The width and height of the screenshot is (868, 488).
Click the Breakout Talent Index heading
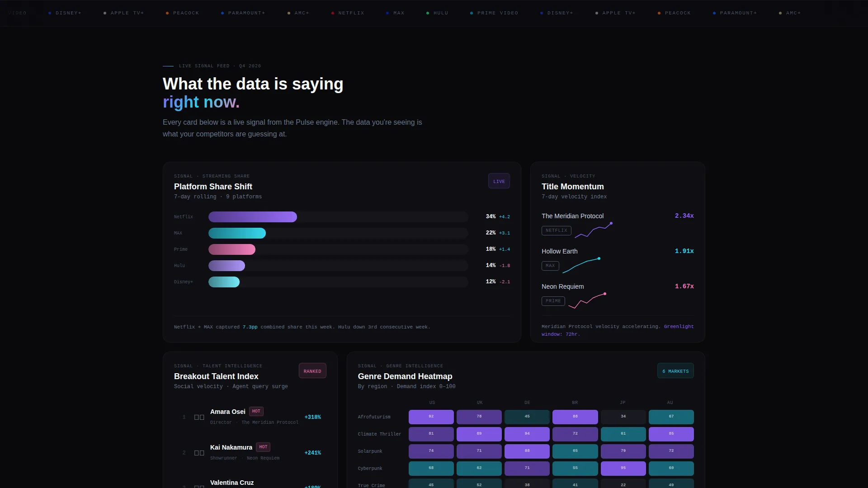216,376
